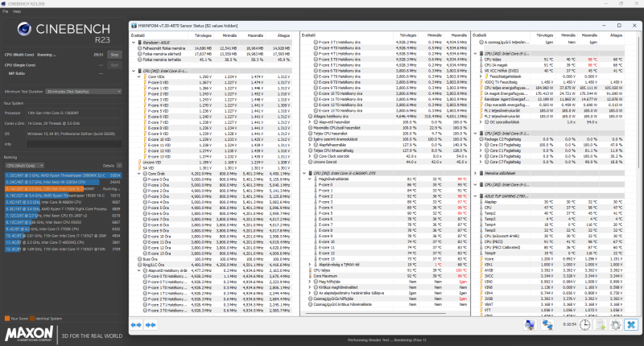Click the Info text field in Cinebench
This screenshot has width=644, height=346.
[74, 144]
